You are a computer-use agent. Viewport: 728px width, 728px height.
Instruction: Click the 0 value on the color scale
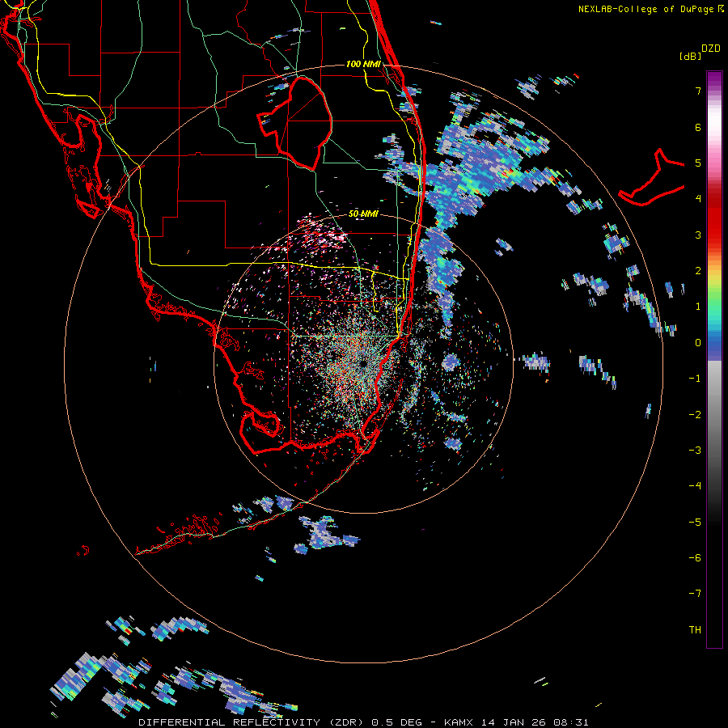click(x=698, y=343)
